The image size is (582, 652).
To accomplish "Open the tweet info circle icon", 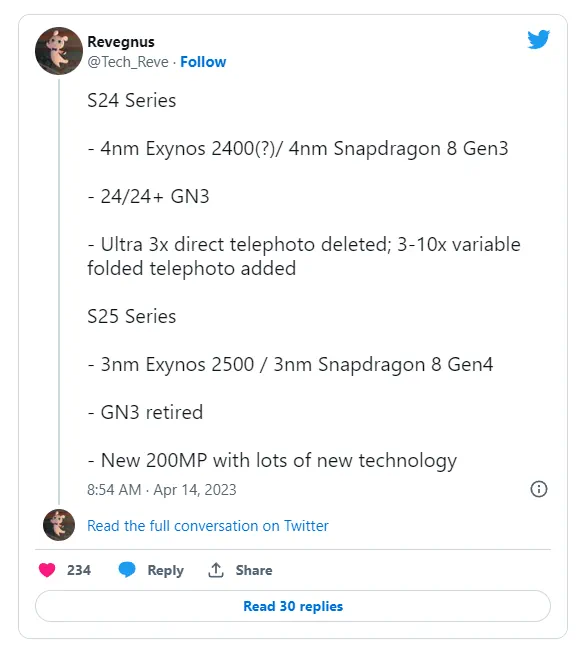I will point(539,489).
